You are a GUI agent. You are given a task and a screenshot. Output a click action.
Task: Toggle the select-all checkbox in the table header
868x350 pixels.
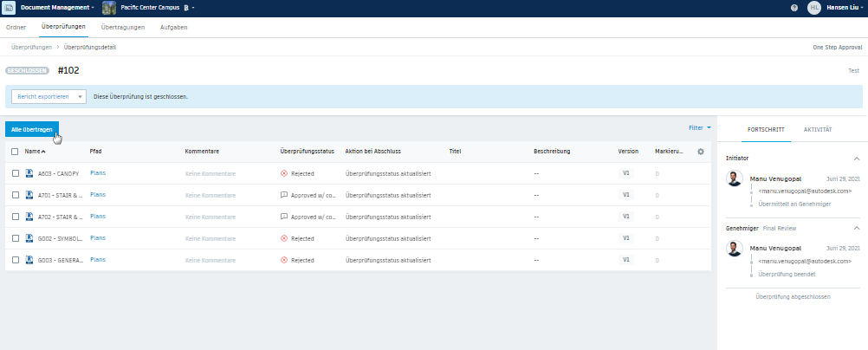15,152
